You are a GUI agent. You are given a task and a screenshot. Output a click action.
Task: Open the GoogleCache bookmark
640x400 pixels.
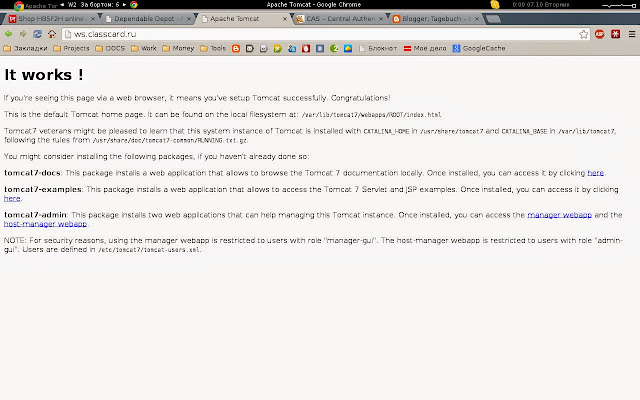(479, 49)
